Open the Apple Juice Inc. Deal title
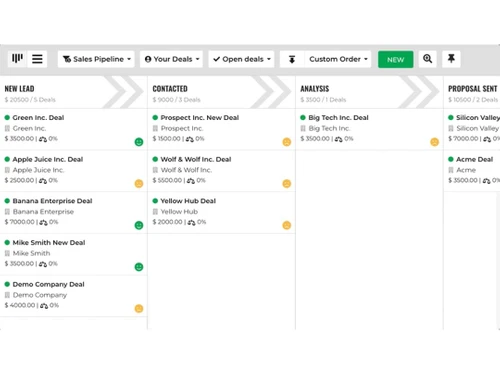 click(48, 159)
